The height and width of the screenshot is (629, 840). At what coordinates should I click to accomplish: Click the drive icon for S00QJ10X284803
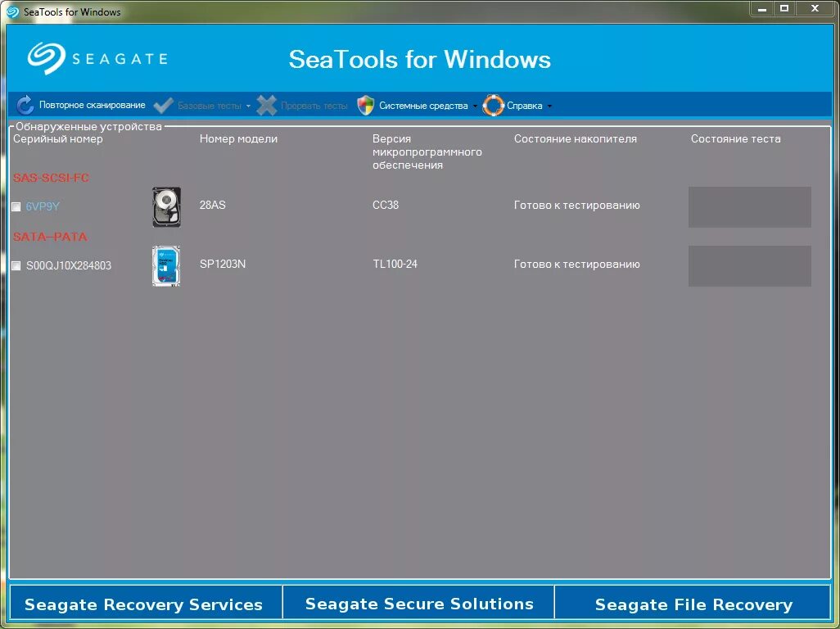(166, 265)
